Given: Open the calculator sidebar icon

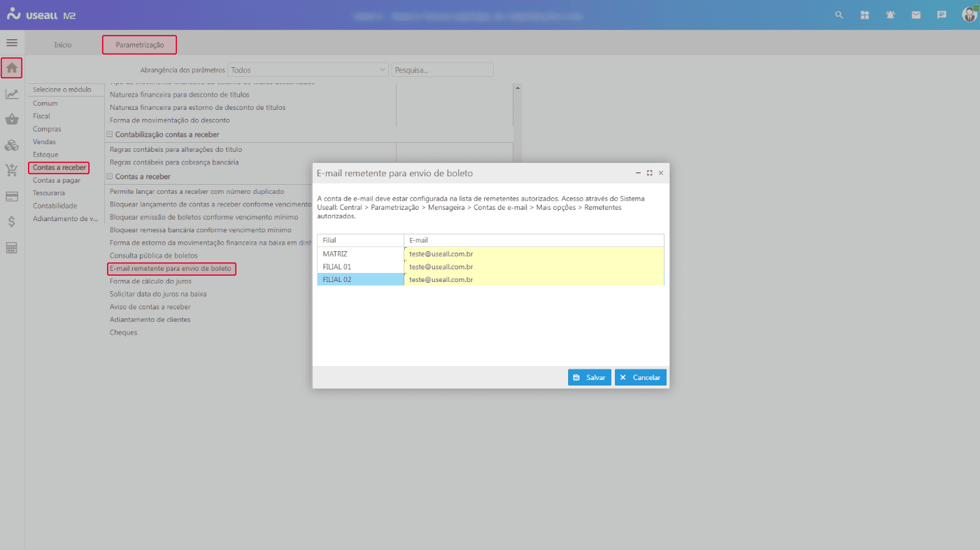Looking at the screenshot, I should click(12, 248).
